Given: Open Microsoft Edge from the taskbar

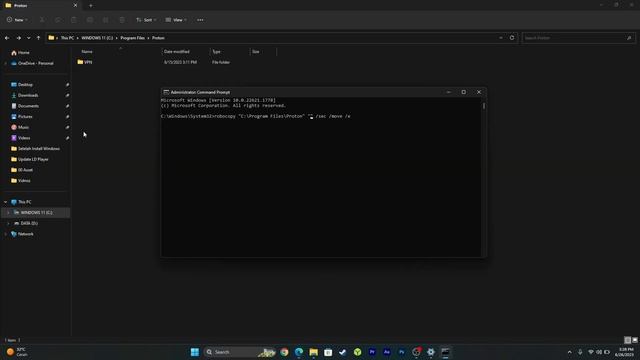Looking at the screenshot, I should [x=299, y=352].
